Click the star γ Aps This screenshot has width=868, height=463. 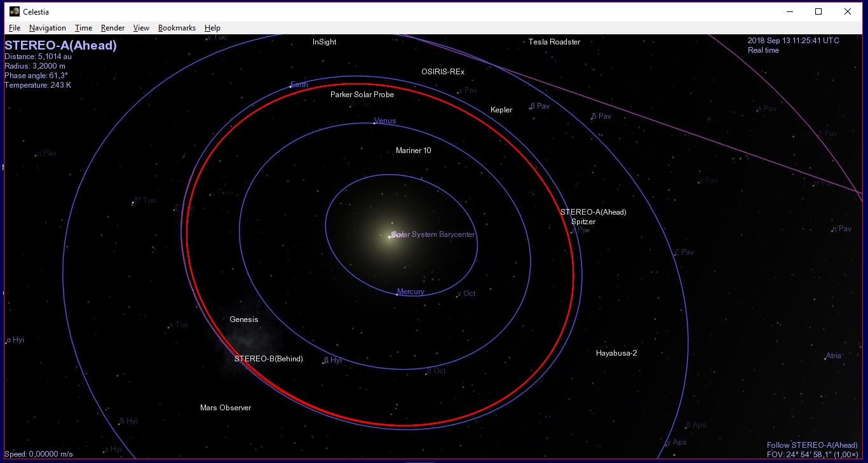click(x=676, y=442)
